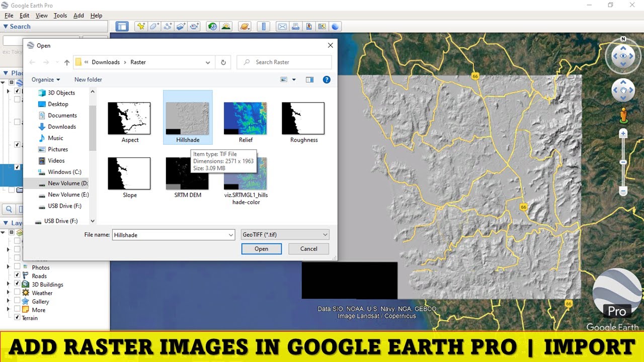Show sunlight across the landscape icon
The image size is (644, 362).
tap(226, 27)
